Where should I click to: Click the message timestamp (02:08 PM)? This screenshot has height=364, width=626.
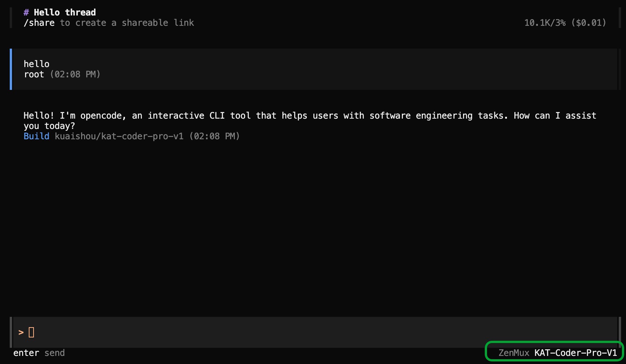click(76, 74)
